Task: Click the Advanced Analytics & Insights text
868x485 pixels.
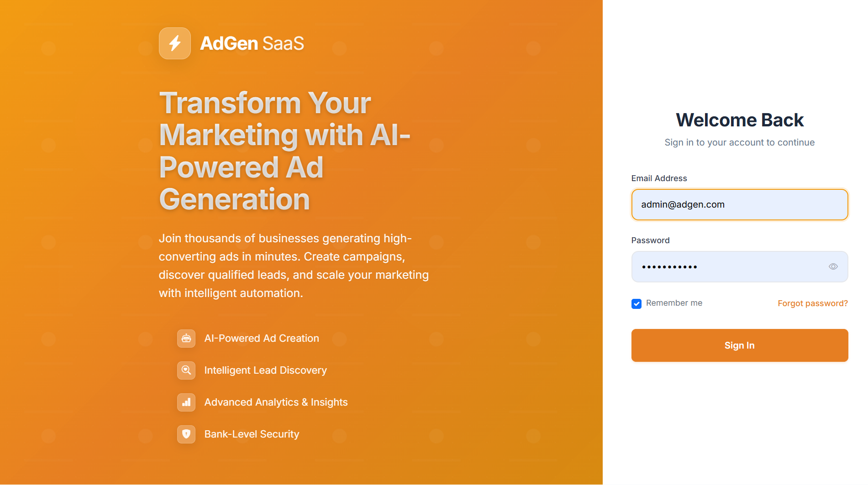Action: (276, 402)
